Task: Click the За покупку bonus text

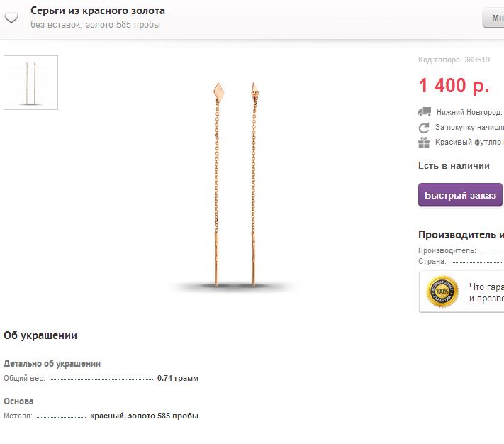Action: pyautogui.click(x=469, y=128)
